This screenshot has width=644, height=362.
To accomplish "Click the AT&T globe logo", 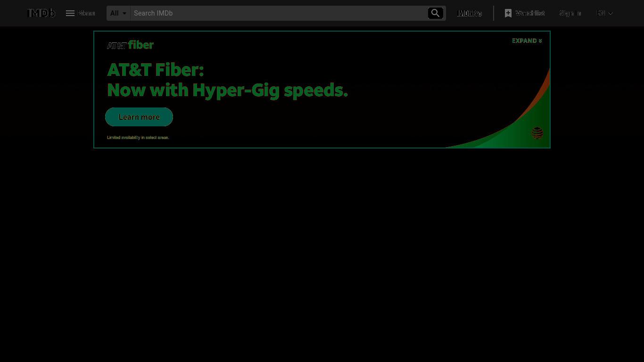I will pos(537,133).
